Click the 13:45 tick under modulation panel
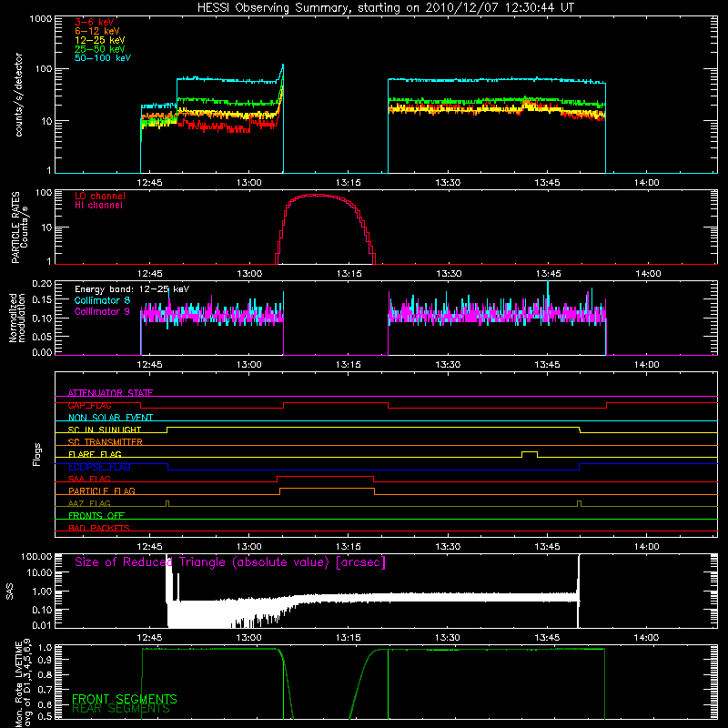The height and width of the screenshot is (728, 728). pos(547,365)
